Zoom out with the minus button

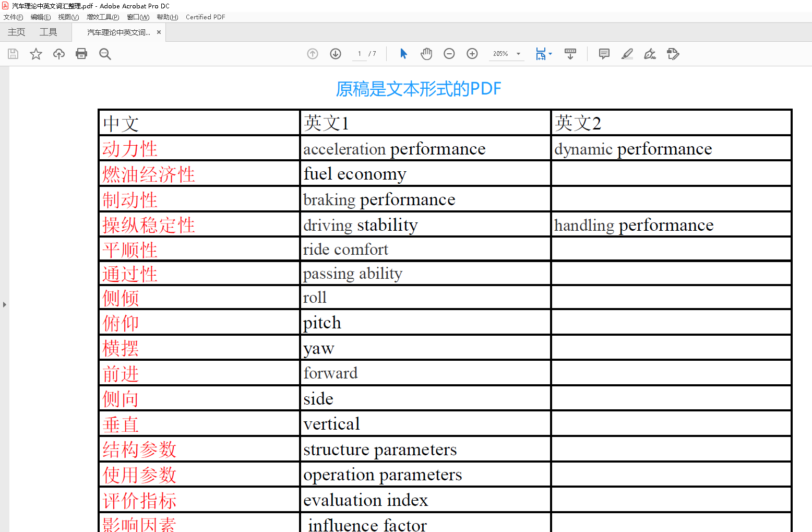[449, 54]
